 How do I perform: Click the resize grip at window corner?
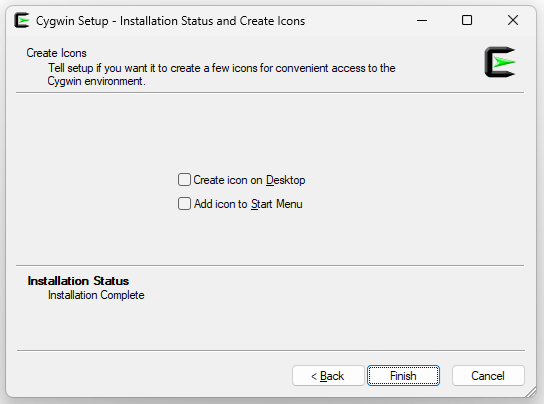[x=531, y=392]
